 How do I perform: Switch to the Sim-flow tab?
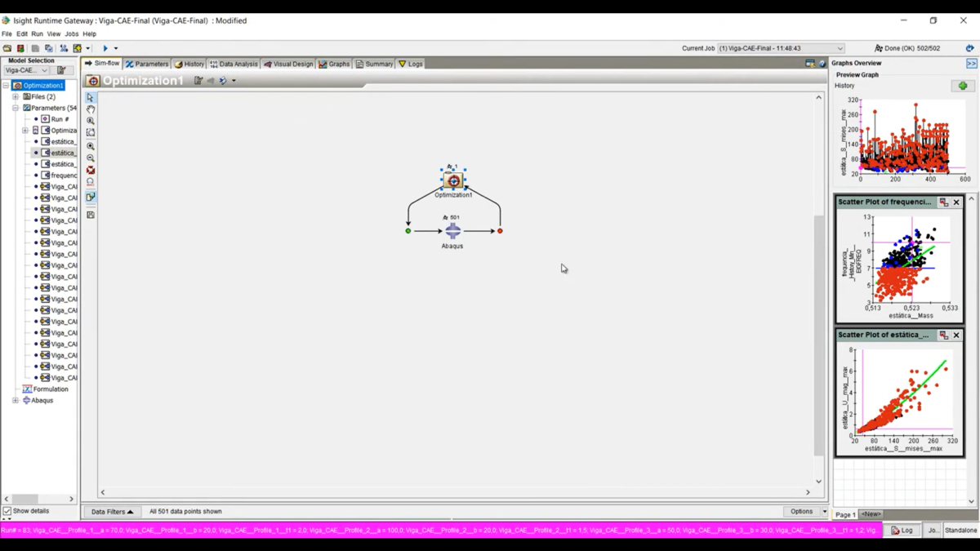pyautogui.click(x=102, y=64)
